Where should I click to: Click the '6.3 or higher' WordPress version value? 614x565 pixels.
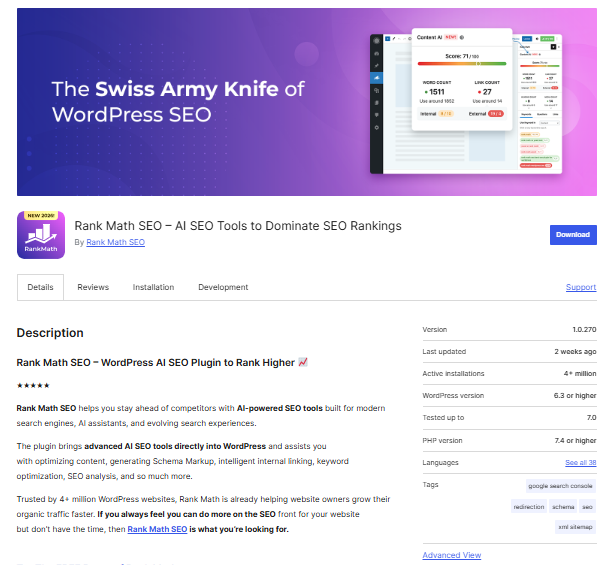[575, 395]
